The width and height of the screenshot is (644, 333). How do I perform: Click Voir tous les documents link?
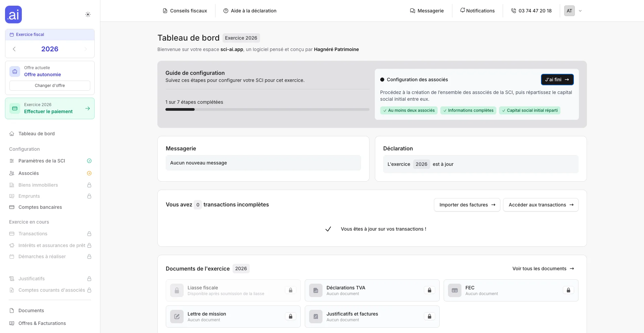pyautogui.click(x=543, y=269)
